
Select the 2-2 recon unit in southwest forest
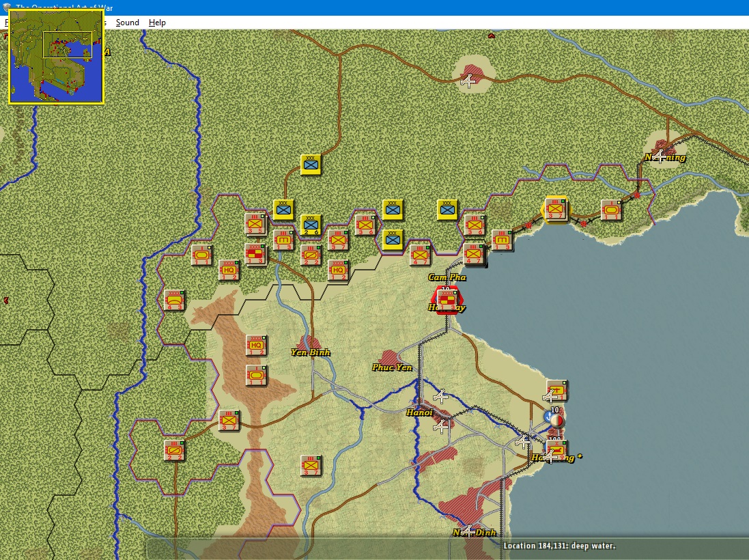pyautogui.click(x=174, y=451)
